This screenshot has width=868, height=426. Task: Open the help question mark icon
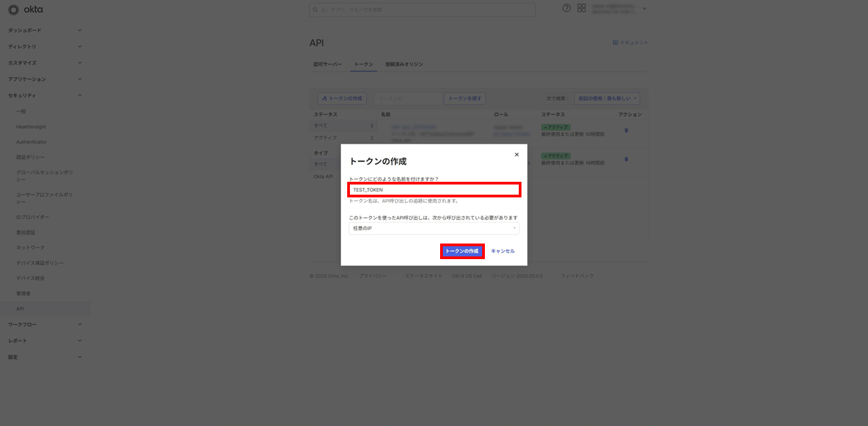click(x=567, y=8)
